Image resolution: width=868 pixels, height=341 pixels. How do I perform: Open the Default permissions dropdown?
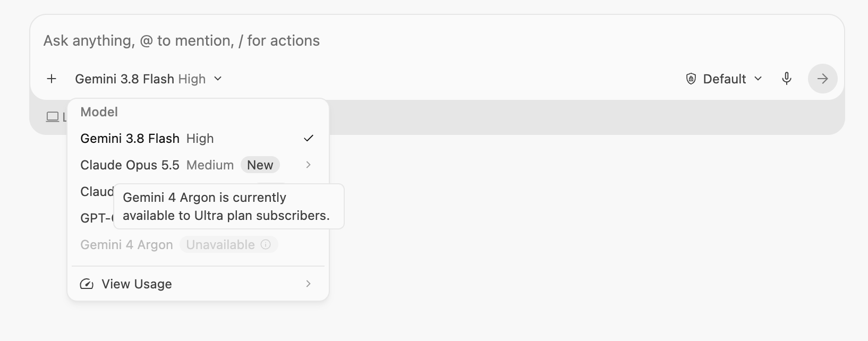coord(725,79)
